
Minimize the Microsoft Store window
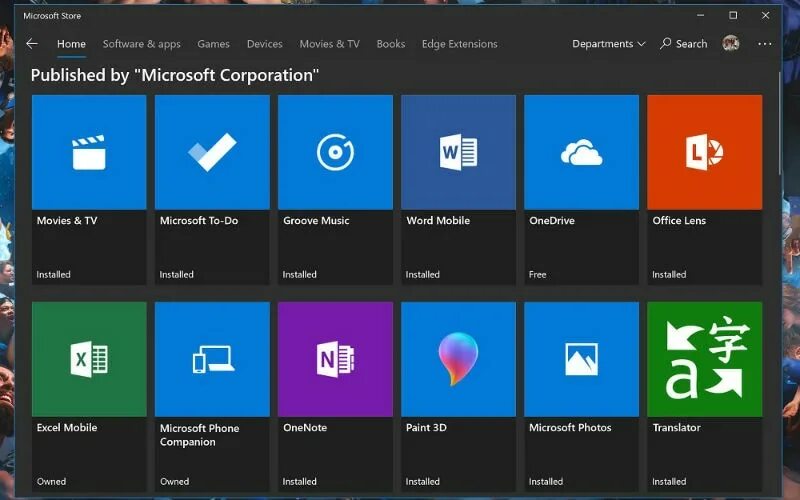click(x=701, y=15)
